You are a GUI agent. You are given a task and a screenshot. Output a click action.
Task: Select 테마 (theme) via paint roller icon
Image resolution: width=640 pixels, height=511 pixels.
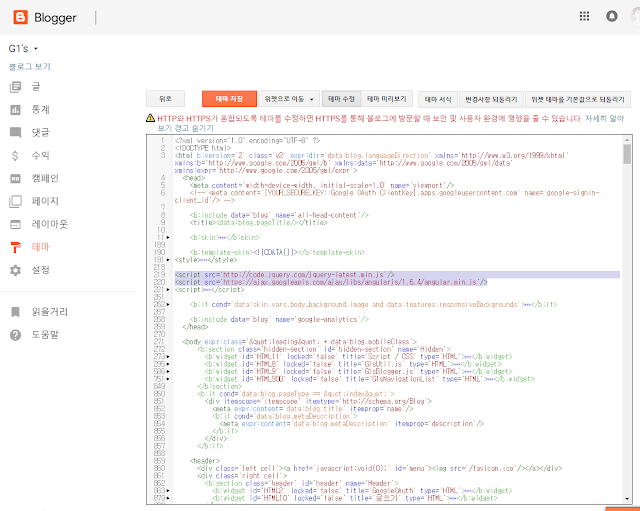pos(16,247)
